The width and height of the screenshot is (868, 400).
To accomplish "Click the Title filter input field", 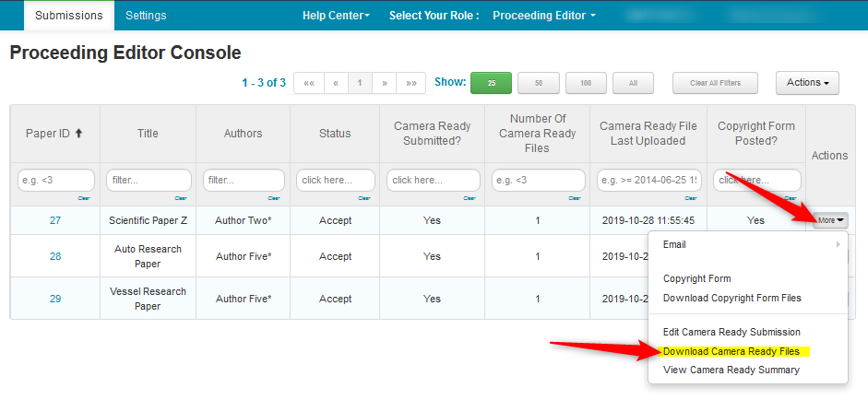I will point(148,181).
